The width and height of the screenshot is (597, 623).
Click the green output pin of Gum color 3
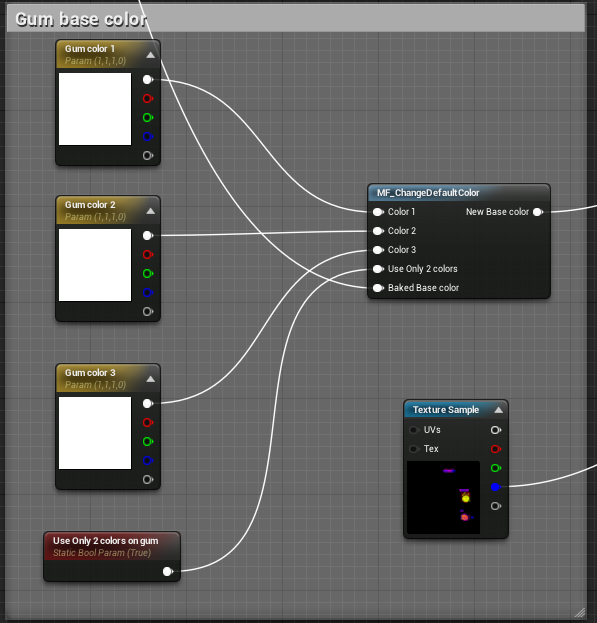tap(148, 442)
